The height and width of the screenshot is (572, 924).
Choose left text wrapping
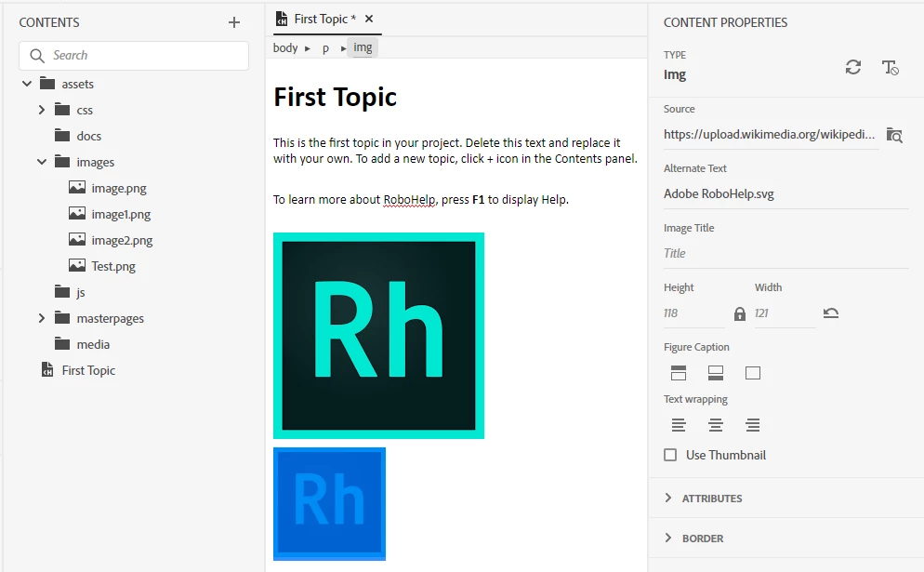pyautogui.click(x=679, y=424)
